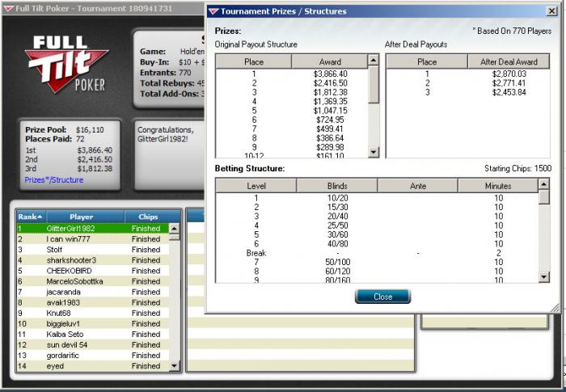The height and width of the screenshot is (392, 566).
Task: Click the Place header in original payouts
Action: pos(253,61)
